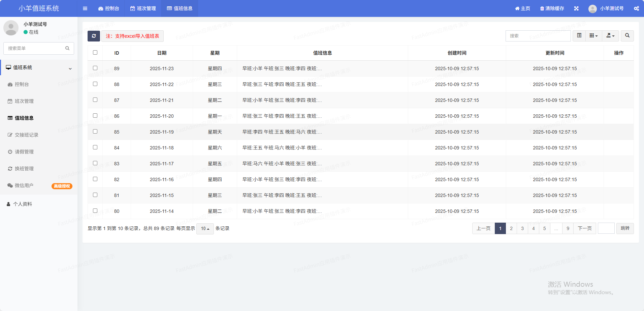The height and width of the screenshot is (311, 644).
Task: Click the page number jump input field
Action: pos(606,228)
